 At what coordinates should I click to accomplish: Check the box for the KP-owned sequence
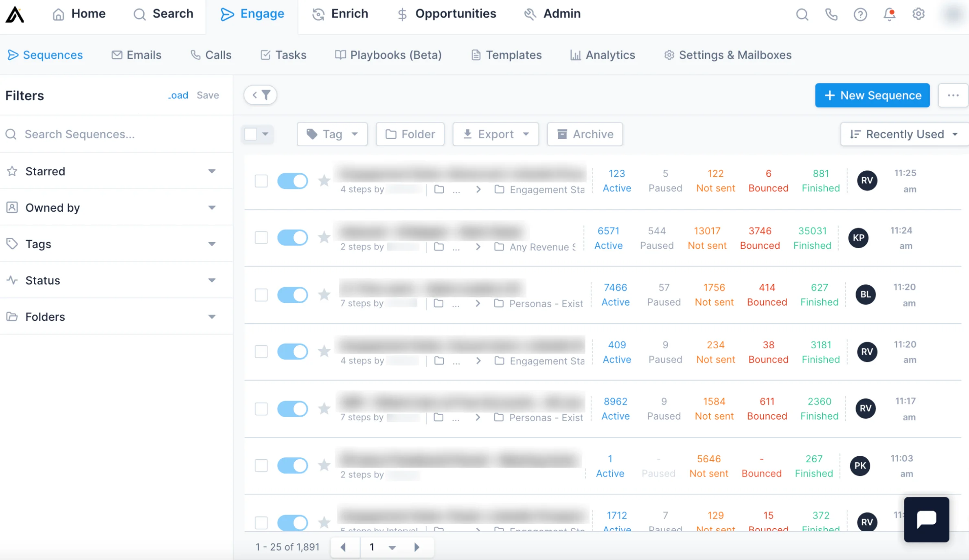(x=261, y=238)
